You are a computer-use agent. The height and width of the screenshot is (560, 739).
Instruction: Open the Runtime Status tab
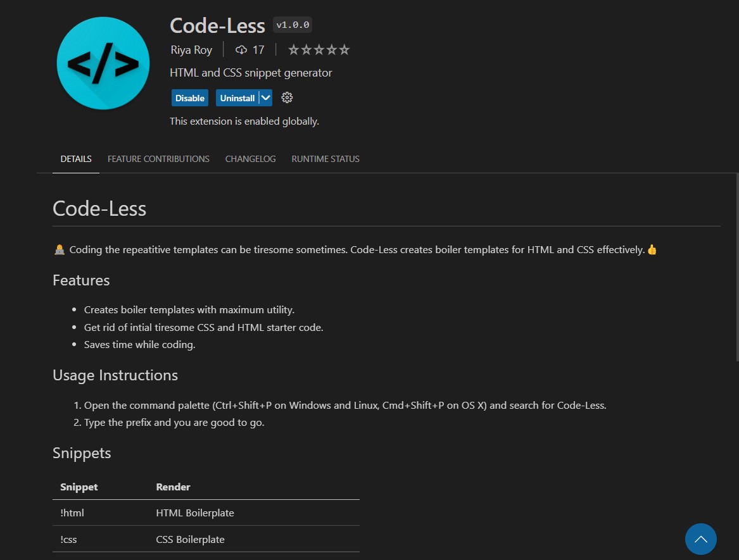325,159
